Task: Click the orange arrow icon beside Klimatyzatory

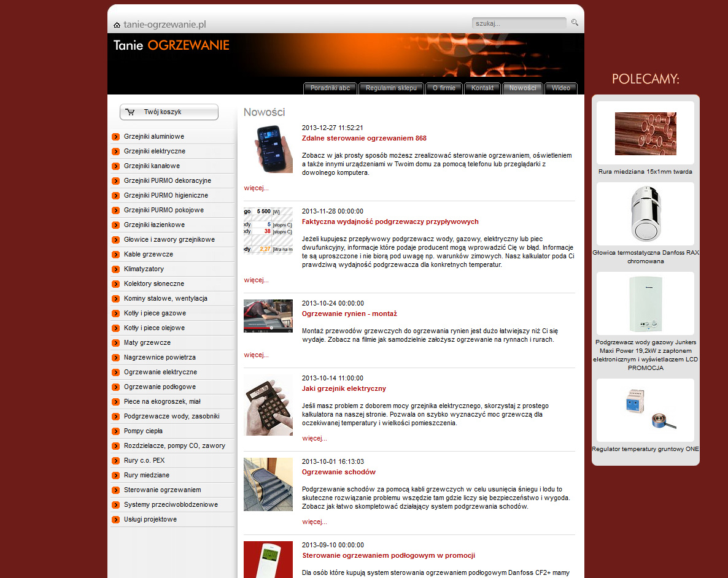Action: [115, 269]
